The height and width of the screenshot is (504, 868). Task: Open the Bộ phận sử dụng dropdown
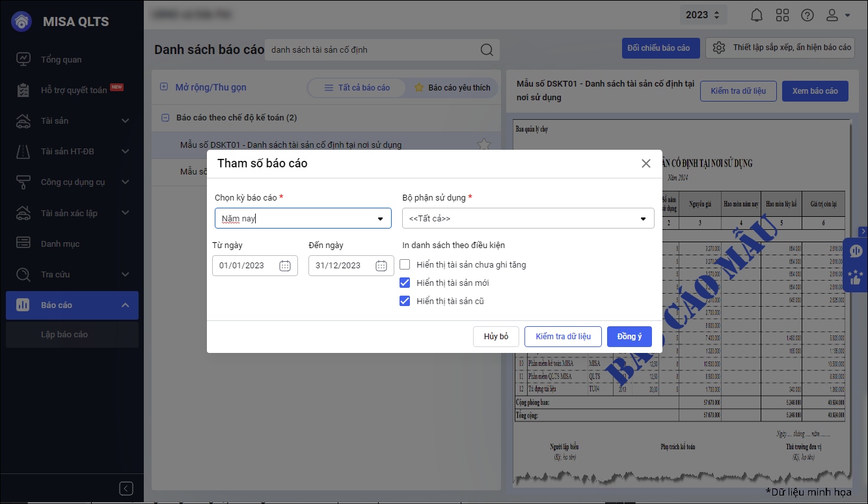coord(643,219)
